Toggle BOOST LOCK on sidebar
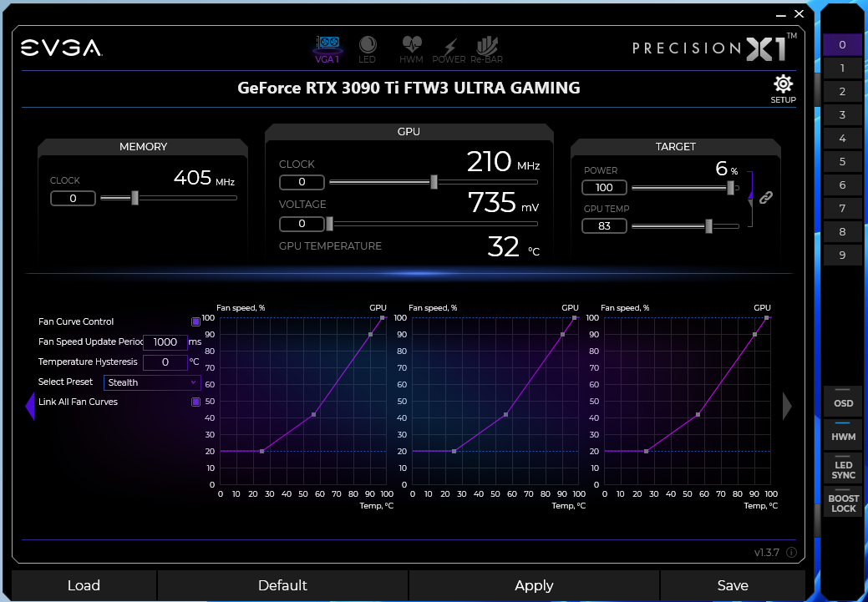The width and height of the screenshot is (868, 602). click(843, 501)
